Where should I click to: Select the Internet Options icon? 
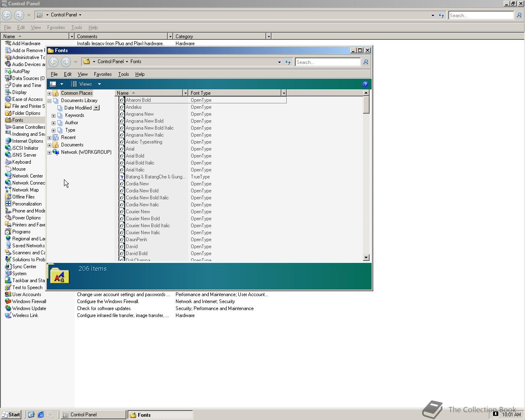tap(8, 141)
